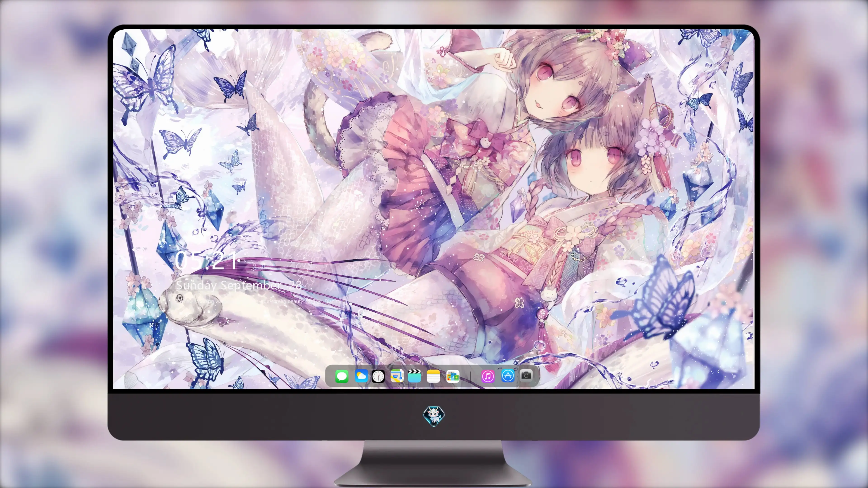The width and height of the screenshot is (868, 488).
Task: Open the Camera icon in dock
Action: point(526,375)
